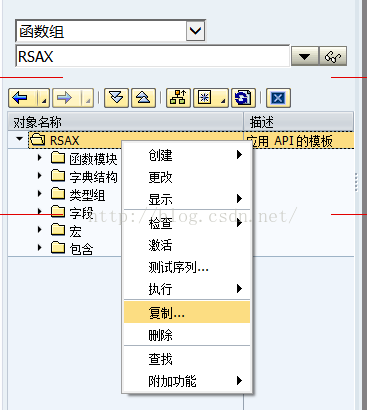Open the forward arrow history dropdown
The image size is (367, 410).
click(x=88, y=98)
